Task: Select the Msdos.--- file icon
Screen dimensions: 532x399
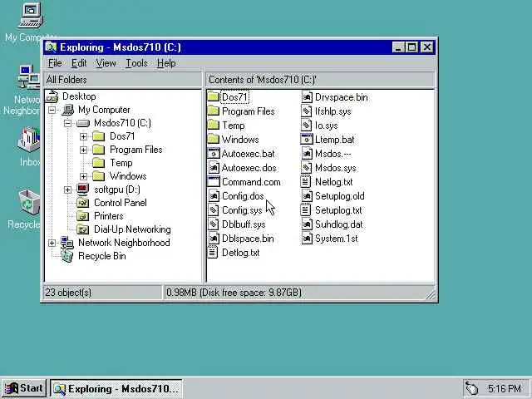Action: point(307,153)
